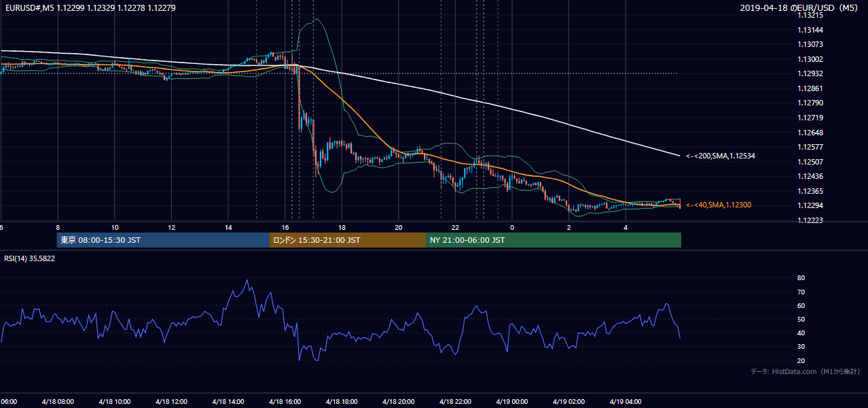868x408 pixels.
Task: Click the 4/19 02:00 time axis label
Action: (x=569, y=401)
